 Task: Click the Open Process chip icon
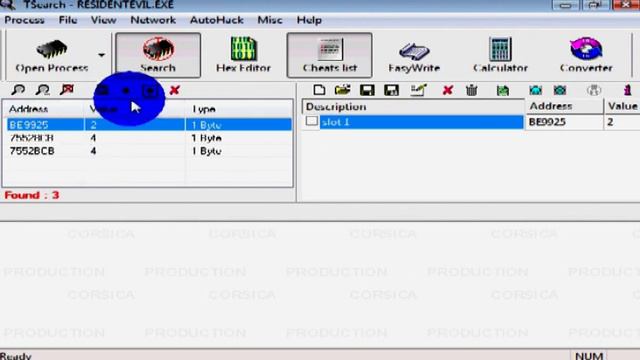51,49
